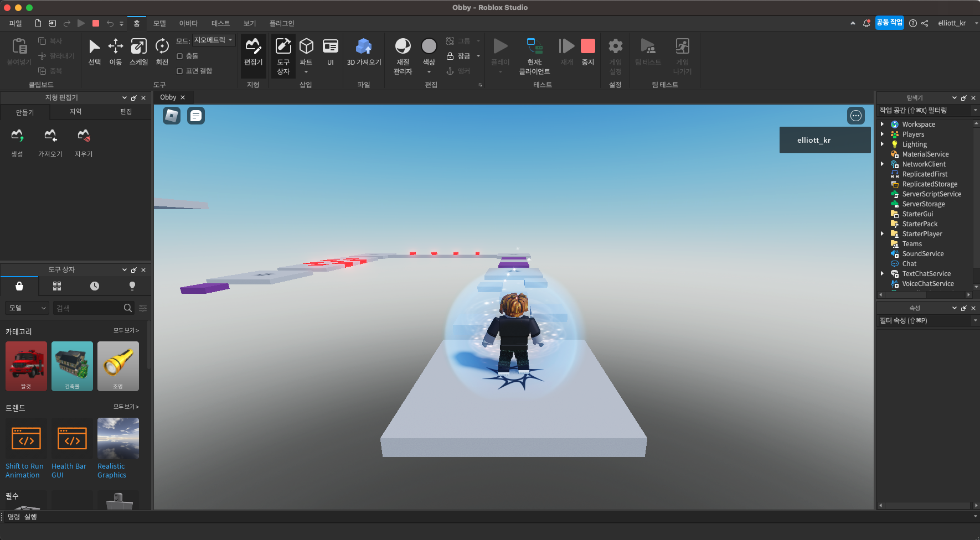Click the share icon near username
This screenshot has height=540, width=980.
point(925,23)
